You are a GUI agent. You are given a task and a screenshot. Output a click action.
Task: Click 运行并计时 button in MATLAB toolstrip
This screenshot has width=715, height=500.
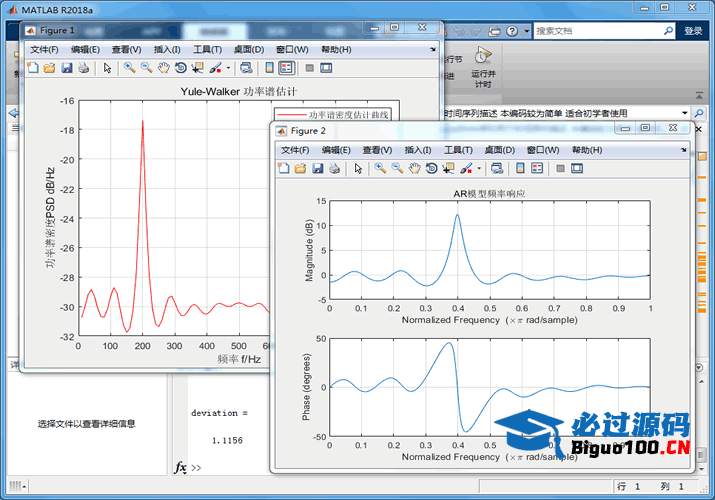pyautogui.click(x=483, y=68)
